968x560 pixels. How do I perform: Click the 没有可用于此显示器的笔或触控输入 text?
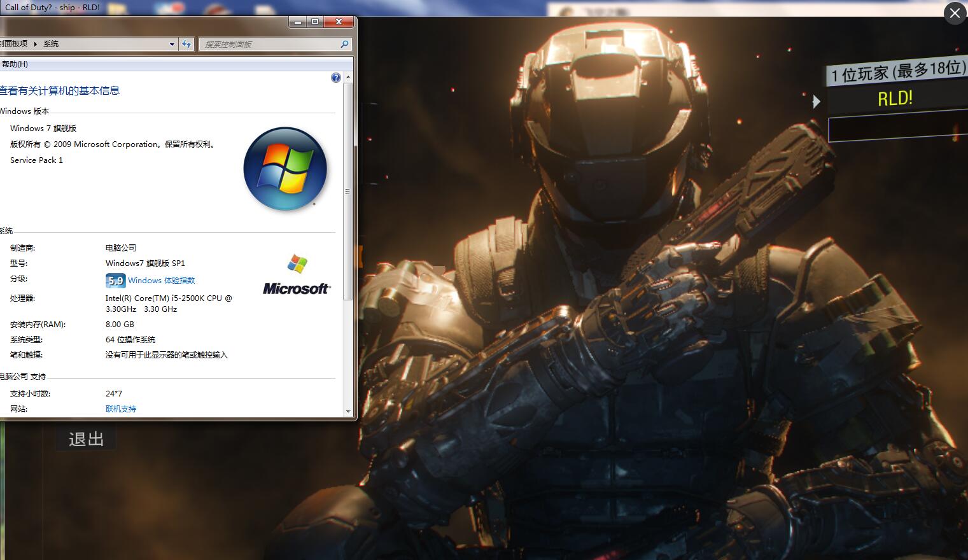pos(167,355)
